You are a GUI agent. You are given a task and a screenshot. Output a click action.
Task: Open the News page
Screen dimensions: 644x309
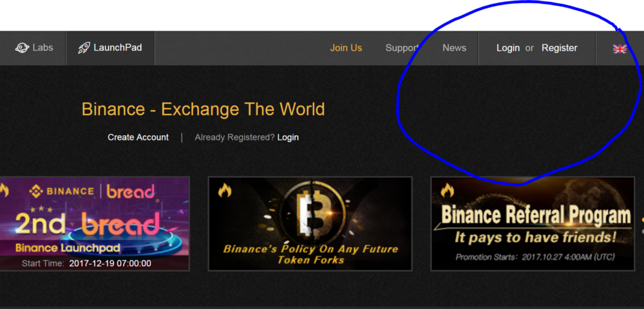click(x=454, y=48)
